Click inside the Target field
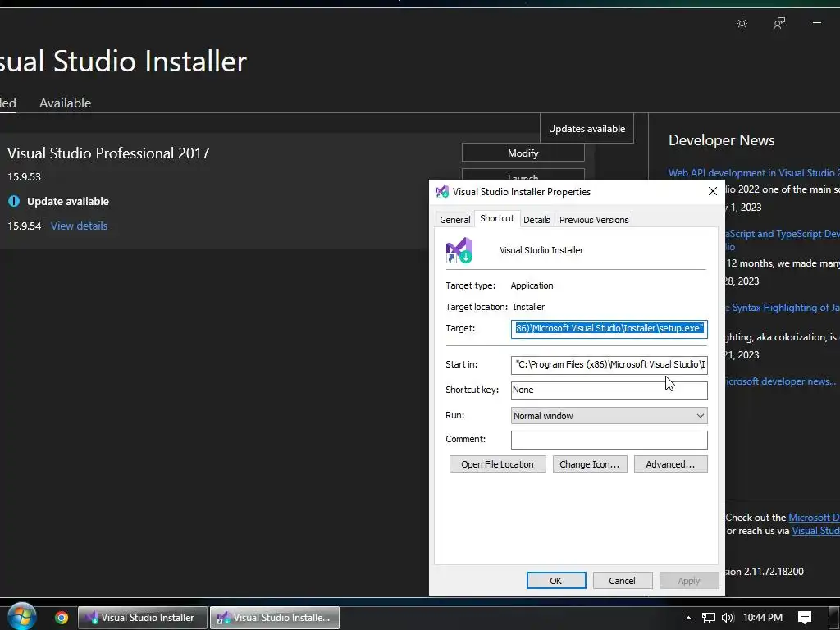Screen dimensions: 840x630 [x=609, y=328]
